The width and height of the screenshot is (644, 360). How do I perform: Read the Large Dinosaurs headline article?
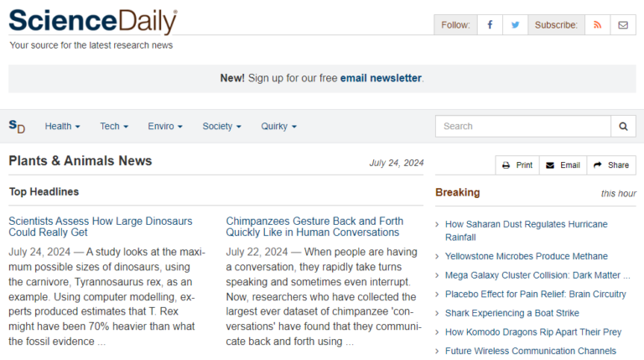click(101, 227)
